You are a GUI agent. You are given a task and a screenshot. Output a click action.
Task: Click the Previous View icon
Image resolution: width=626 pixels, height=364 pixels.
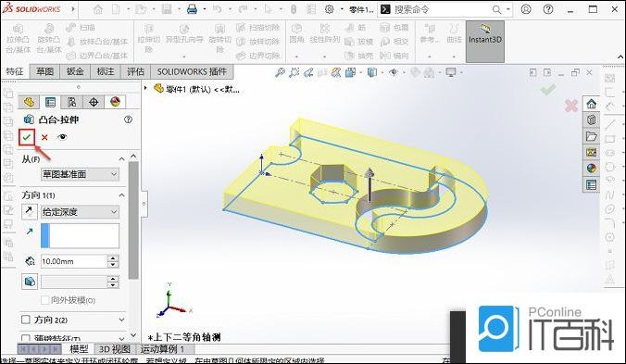pyautogui.click(x=308, y=72)
